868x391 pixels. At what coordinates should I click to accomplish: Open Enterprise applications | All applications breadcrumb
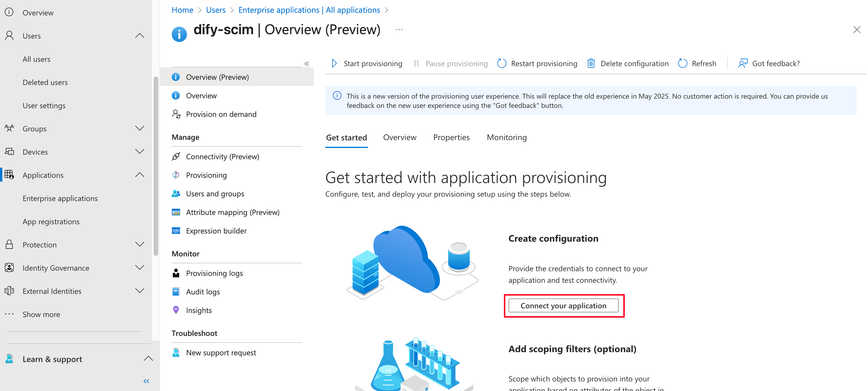[x=309, y=10]
